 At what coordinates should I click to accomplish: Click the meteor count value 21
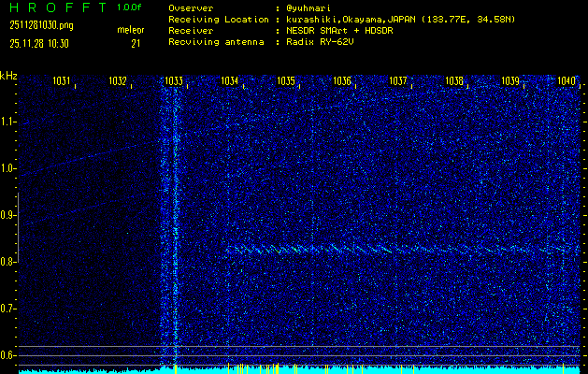pos(136,44)
